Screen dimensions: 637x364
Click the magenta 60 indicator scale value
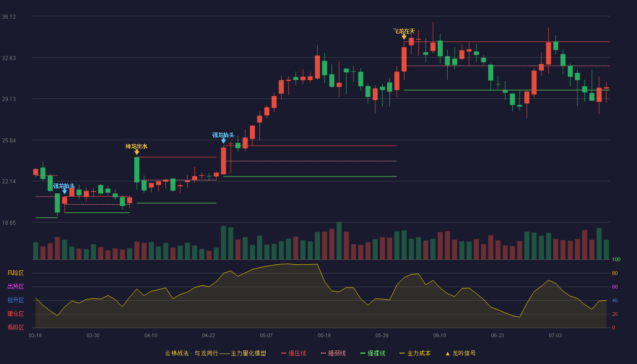point(615,287)
